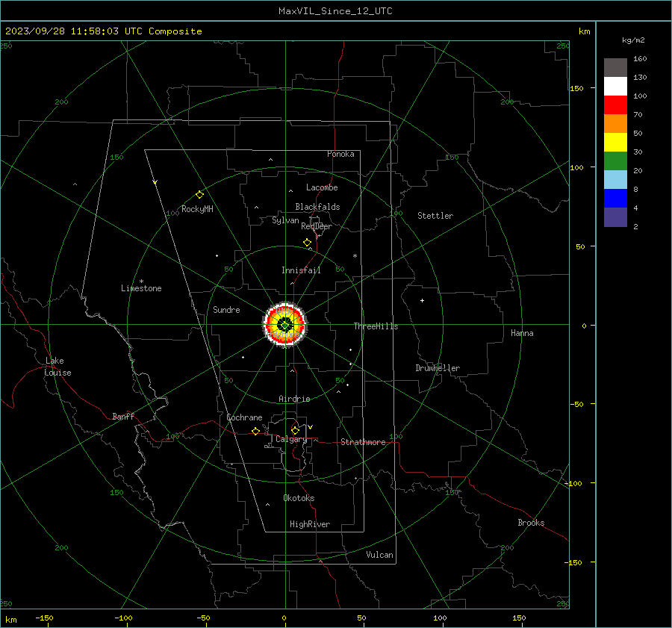Viewport: 672px width, 628px height.
Task: Click the -50 tick label on bottom axis
Action: pyautogui.click(x=203, y=618)
